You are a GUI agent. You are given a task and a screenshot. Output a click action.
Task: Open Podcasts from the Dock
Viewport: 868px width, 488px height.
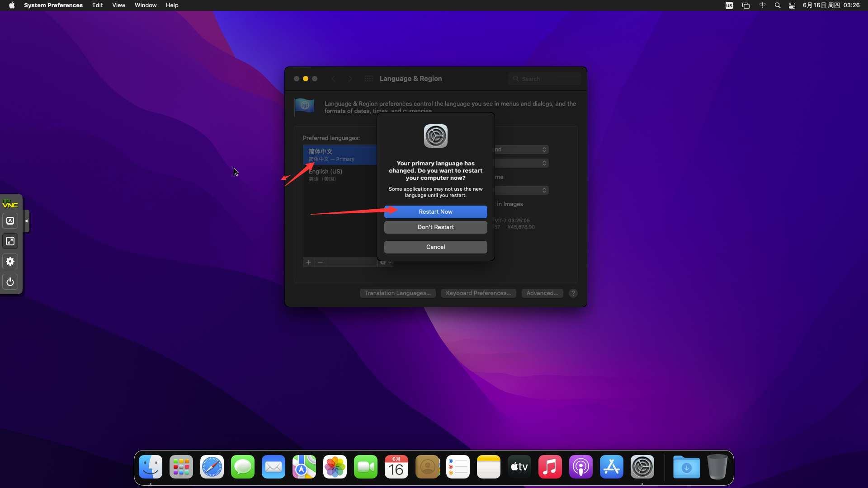[581, 467]
